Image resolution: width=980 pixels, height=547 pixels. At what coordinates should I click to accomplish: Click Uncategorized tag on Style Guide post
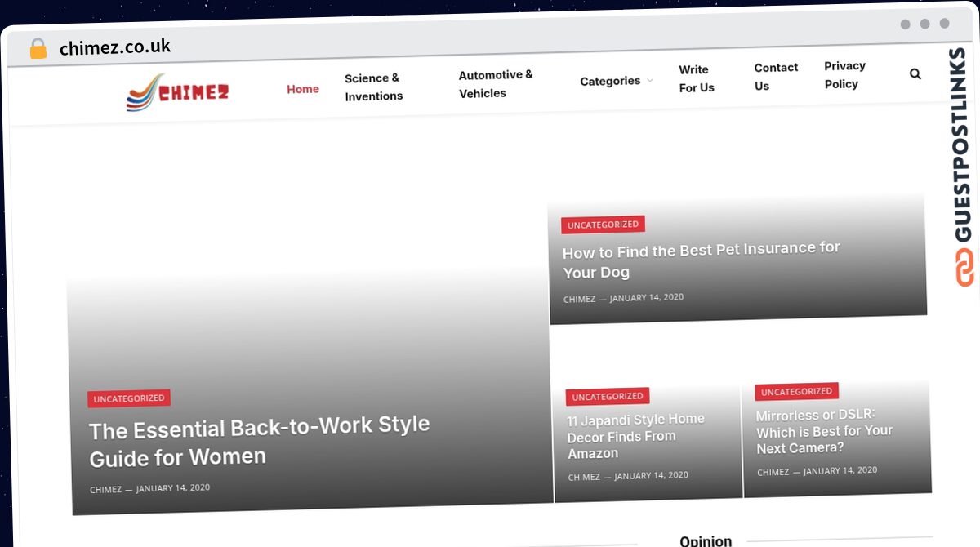click(129, 398)
